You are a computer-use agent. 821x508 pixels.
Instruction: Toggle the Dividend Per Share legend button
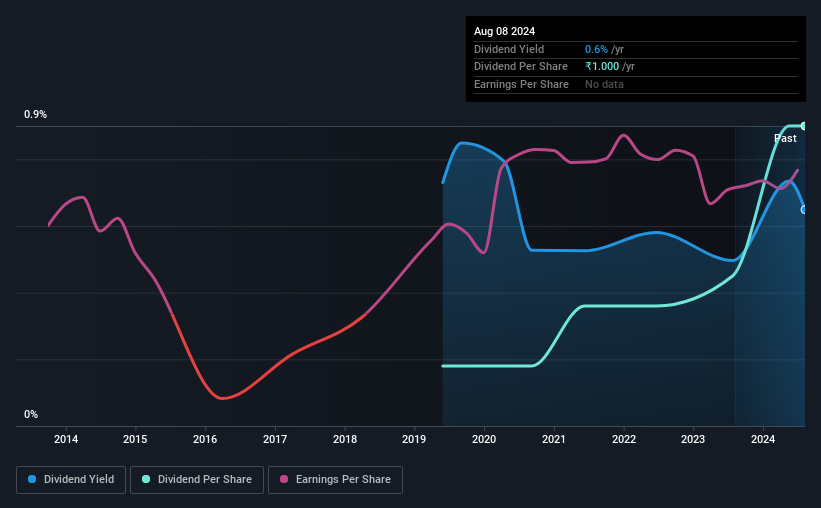point(197,480)
